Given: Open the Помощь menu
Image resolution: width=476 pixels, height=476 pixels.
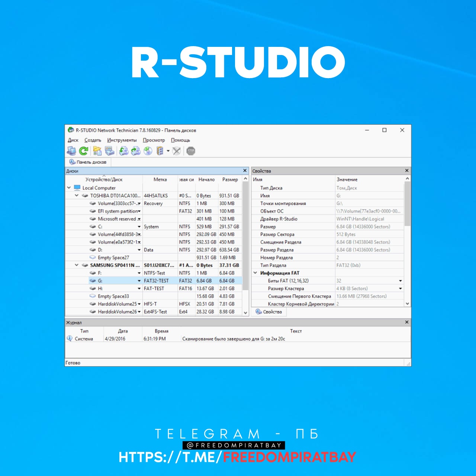Looking at the screenshot, I should (180, 140).
